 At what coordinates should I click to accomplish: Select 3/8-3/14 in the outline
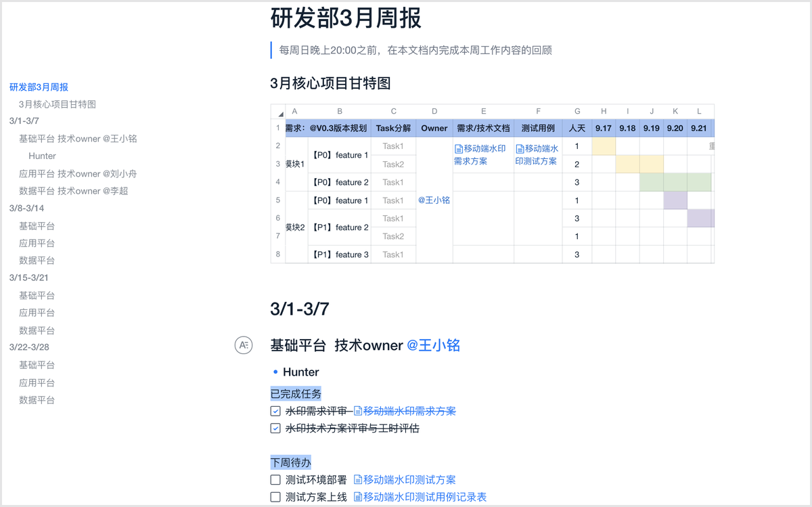coord(27,208)
